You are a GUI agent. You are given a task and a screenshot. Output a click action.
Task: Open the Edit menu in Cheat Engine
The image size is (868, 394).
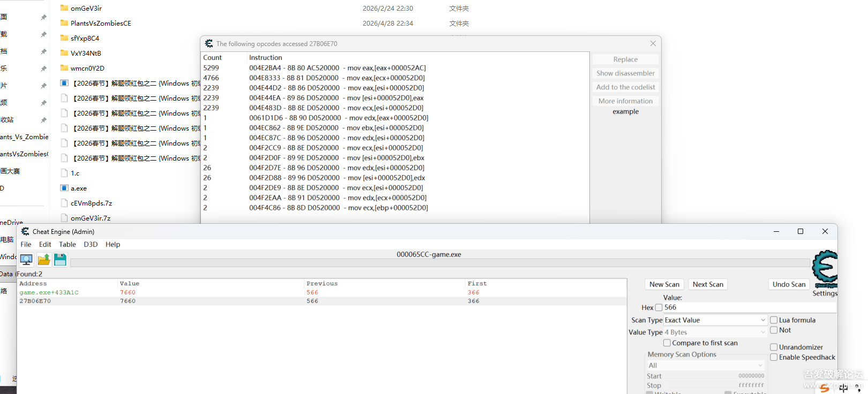coord(45,244)
